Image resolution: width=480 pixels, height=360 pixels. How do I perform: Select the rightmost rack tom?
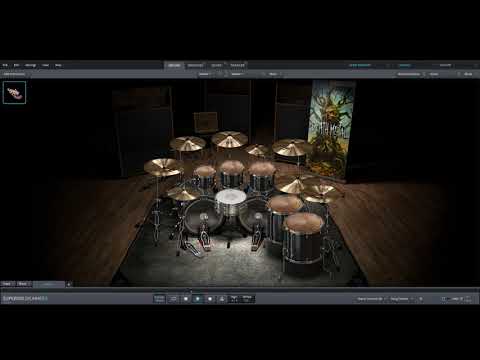point(262,178)
